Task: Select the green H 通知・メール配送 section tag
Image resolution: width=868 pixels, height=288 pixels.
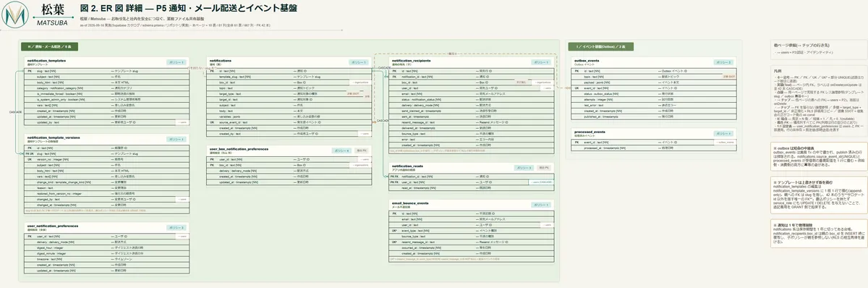Action: [x=50, y=46]
